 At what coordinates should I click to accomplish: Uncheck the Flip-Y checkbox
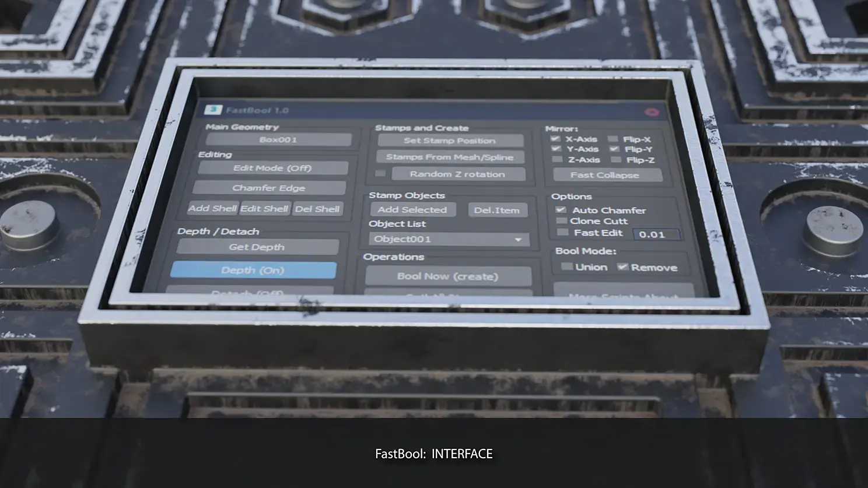[614, 149]
